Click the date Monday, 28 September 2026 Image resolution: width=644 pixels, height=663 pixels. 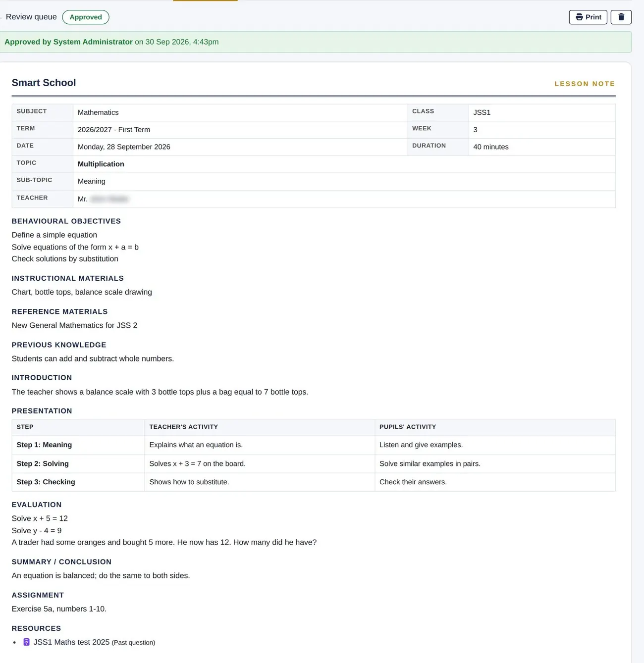point(124,147)
